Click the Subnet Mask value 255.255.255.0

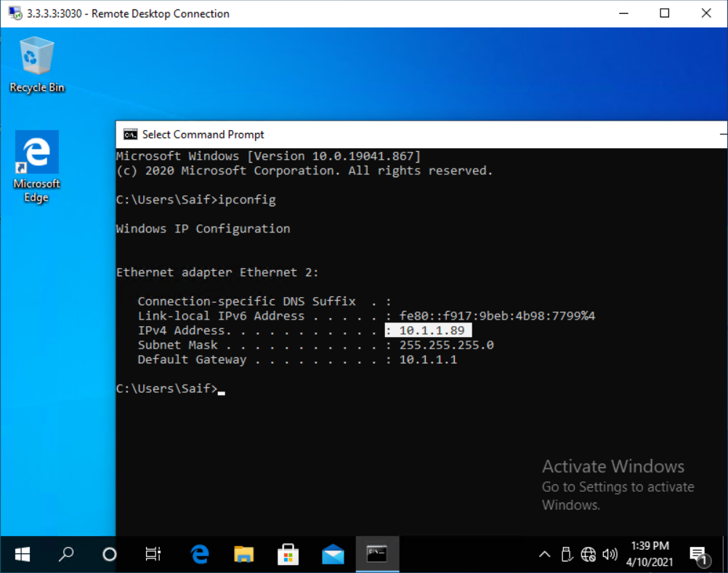pyautogui.click(x=447, y=345)
